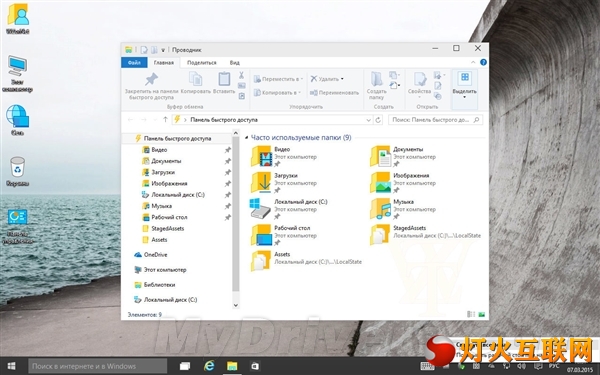Select Загрузки in the navigation pane
Viewport: 600px width, 375px height.
[x=163, y=172]
